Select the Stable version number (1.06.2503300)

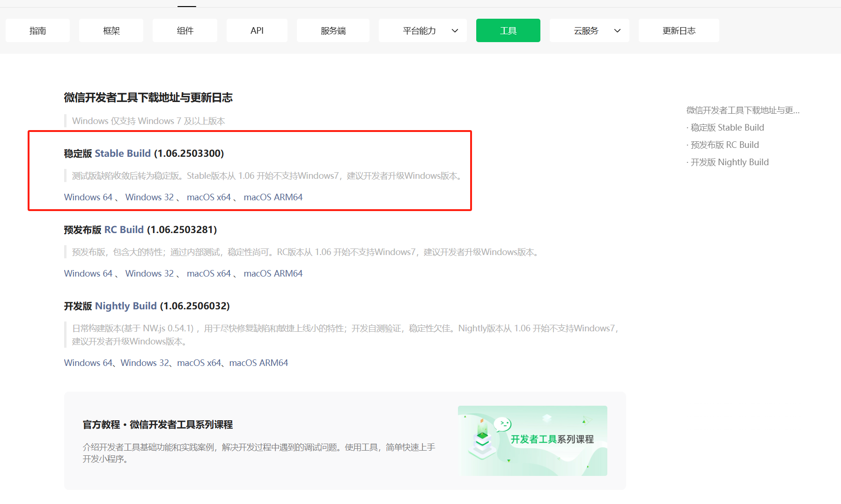pos(189,153)
